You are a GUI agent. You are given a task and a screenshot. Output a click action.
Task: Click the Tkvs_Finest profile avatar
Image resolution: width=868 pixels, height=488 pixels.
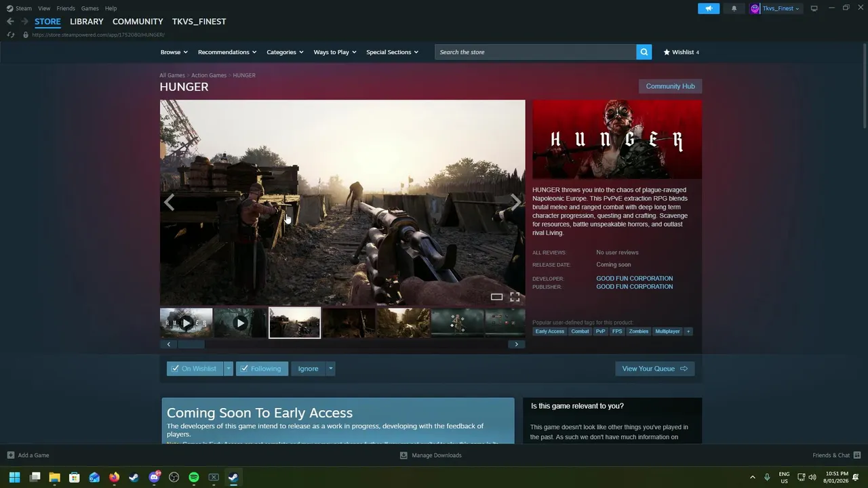pos(755,8)
